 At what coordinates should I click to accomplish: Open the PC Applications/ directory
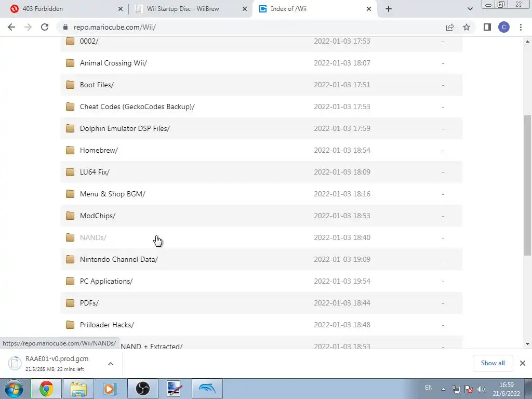[106, 281]
